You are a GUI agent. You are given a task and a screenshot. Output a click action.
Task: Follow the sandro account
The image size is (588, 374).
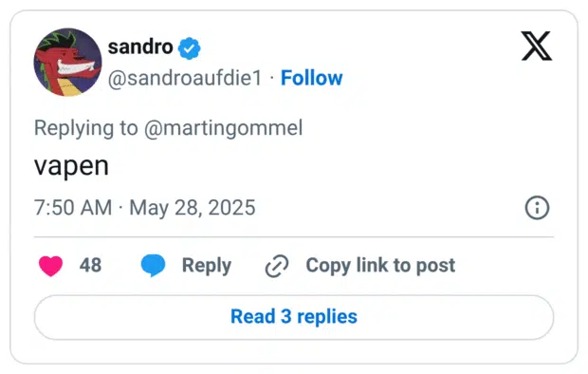(312, 78)
